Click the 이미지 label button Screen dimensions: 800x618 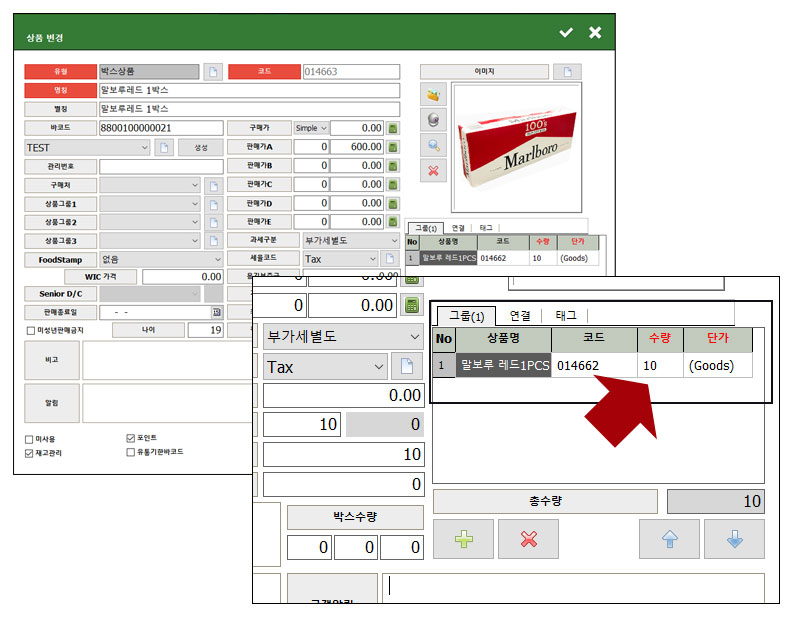[485, 71]
